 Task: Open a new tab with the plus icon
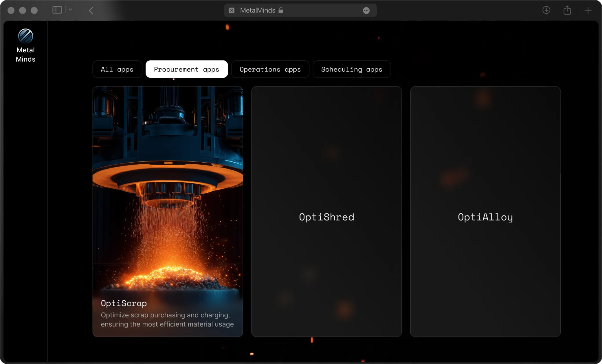pyautogui.click(x=588, y=10)
